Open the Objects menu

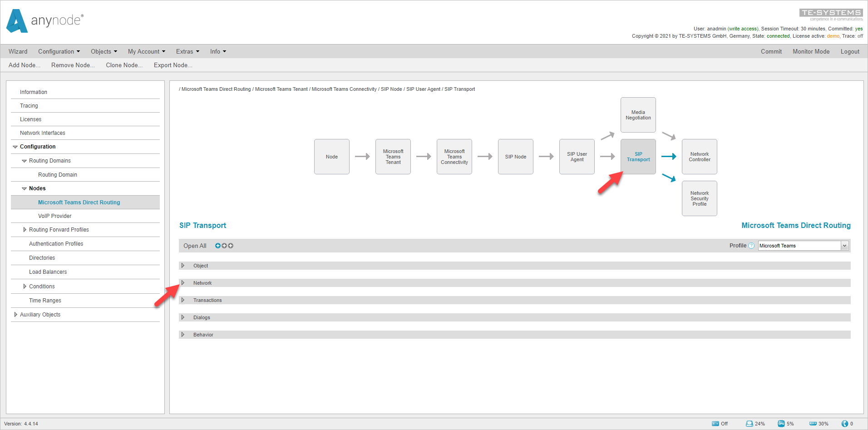(104, 51)
